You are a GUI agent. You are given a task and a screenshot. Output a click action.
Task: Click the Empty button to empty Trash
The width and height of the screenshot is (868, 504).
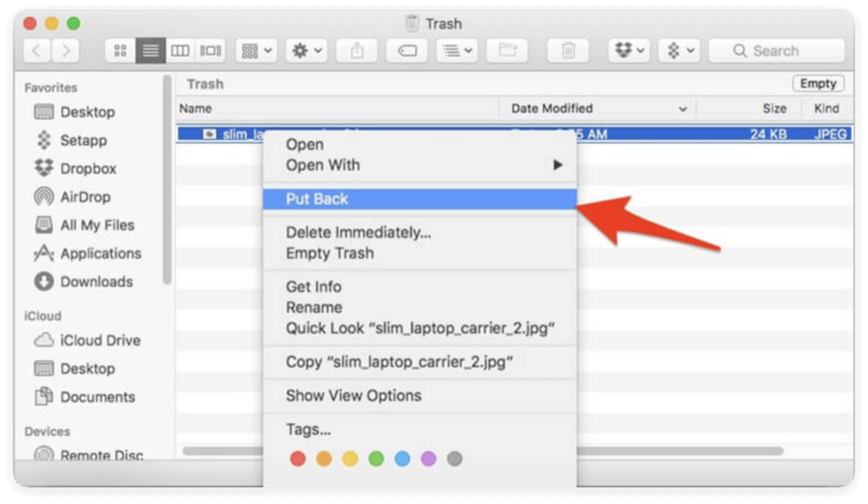[x=817, y=83]
